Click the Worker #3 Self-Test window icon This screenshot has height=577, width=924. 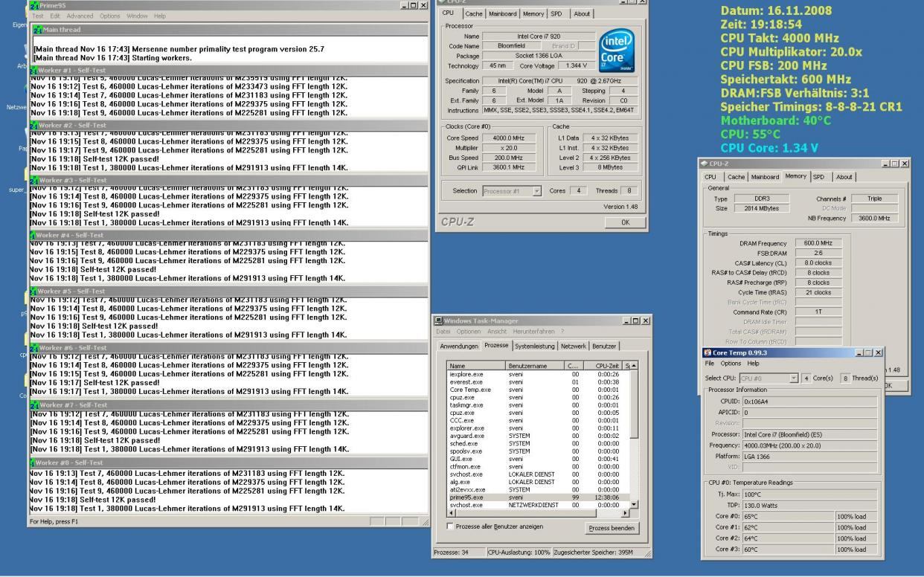coord(35,180)
